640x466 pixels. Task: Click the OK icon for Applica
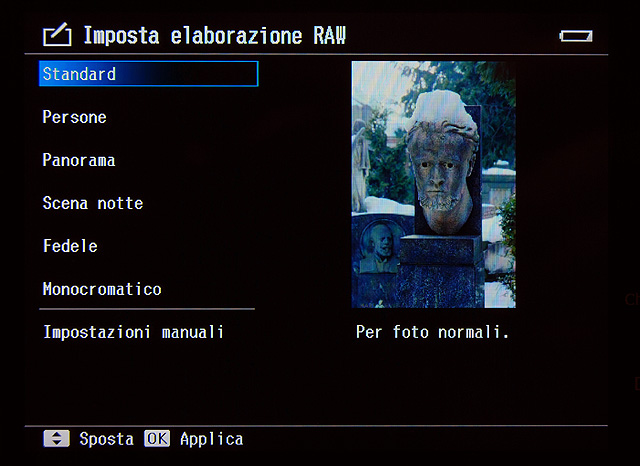tap(157, 439)
